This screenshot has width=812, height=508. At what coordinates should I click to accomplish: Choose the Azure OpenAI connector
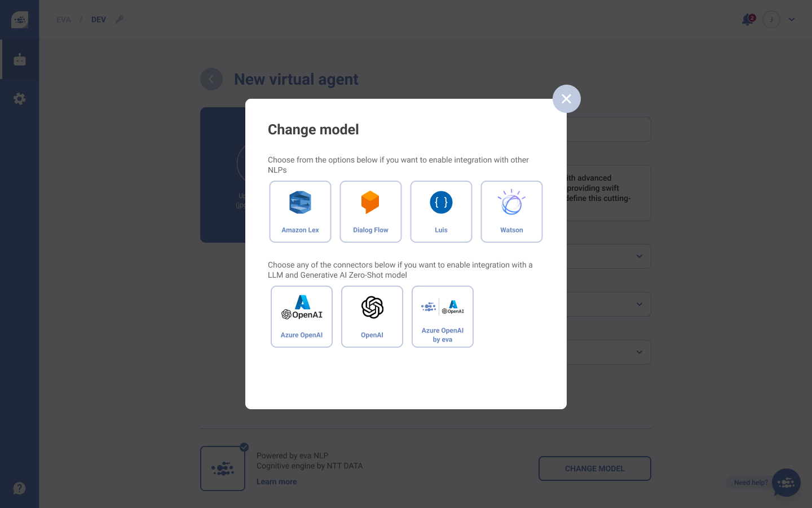(x=302, y=317)
